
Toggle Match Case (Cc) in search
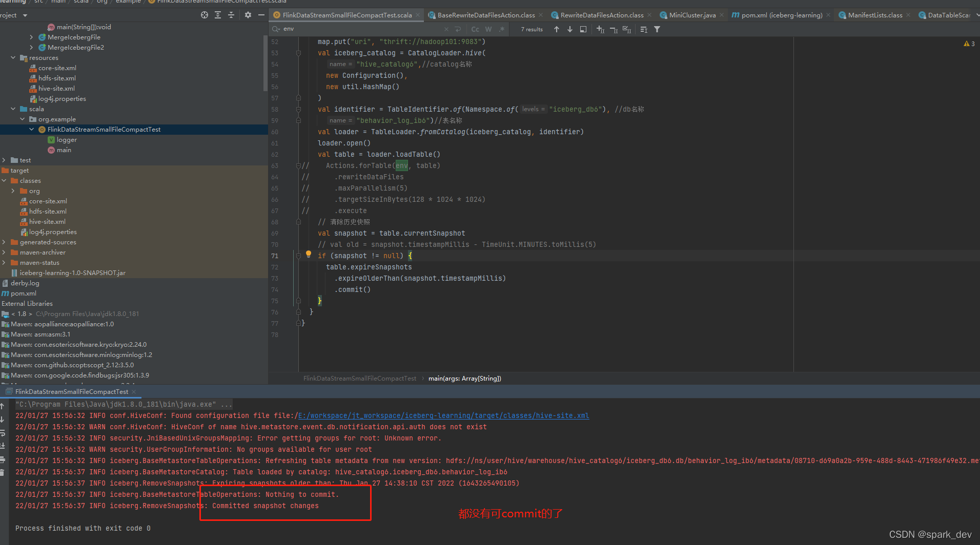coord(475,29)
